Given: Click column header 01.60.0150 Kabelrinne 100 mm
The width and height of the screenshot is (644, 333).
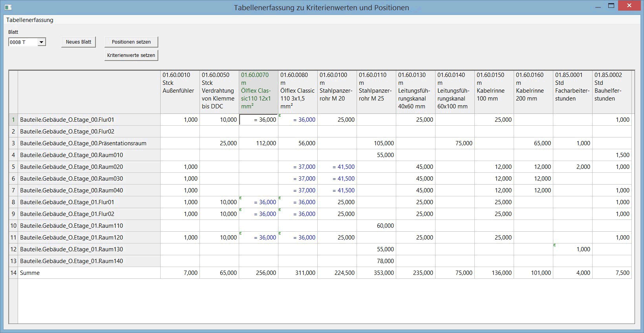Looking at the screenshot, I should point(494,91).
